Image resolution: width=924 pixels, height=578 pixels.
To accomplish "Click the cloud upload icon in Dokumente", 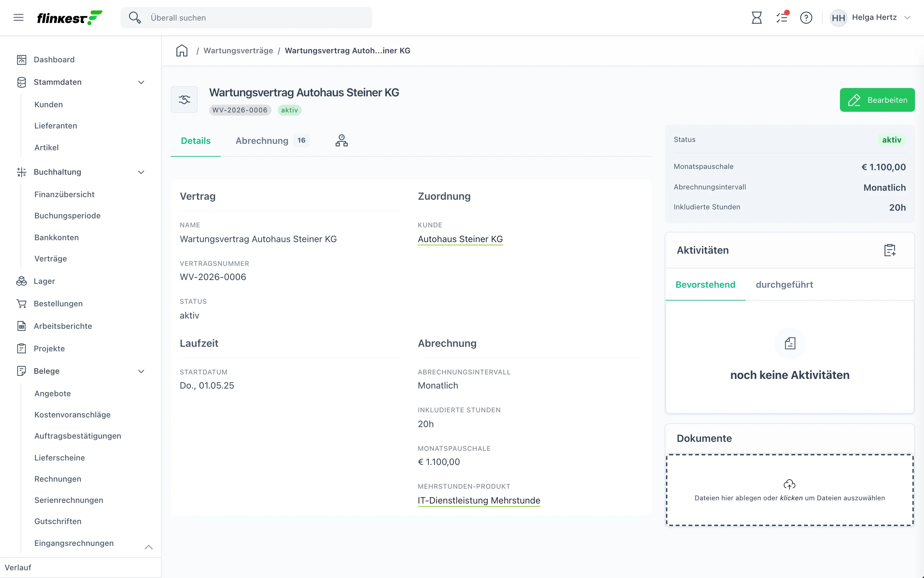I will point(789,484).
